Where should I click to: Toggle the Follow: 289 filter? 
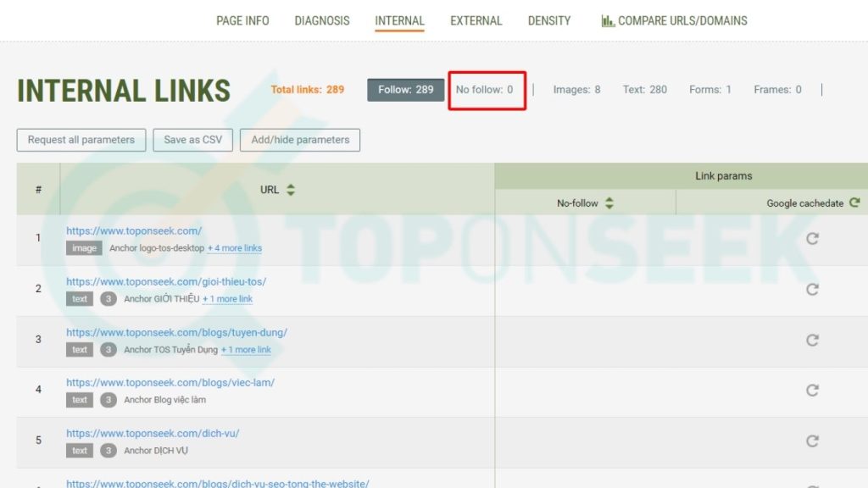[405, 90]
